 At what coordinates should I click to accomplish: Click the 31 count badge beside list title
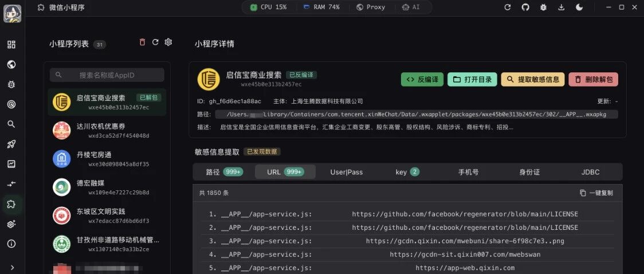99,45
